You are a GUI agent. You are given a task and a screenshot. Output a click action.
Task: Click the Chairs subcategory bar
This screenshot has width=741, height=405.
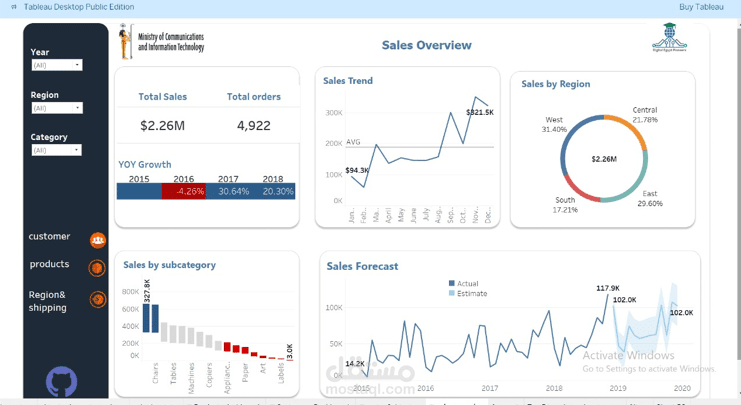(155, 319)
